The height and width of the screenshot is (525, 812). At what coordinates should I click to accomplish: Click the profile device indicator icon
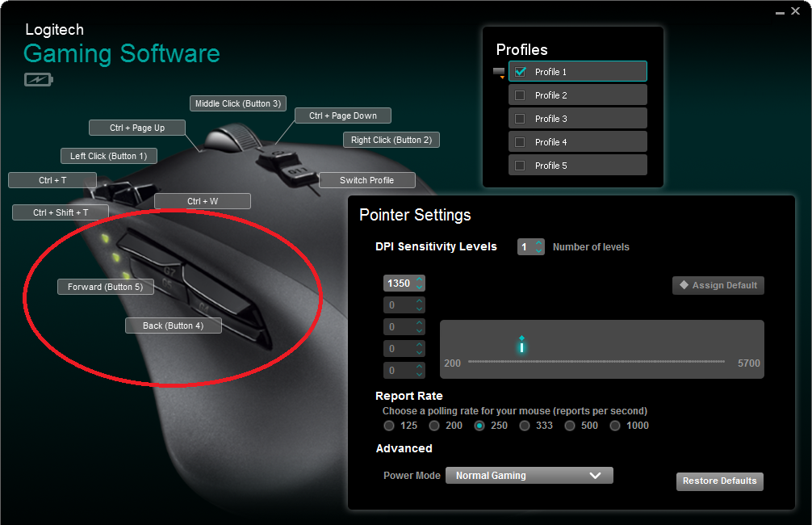pyautogui.click(x=499, y=72)
